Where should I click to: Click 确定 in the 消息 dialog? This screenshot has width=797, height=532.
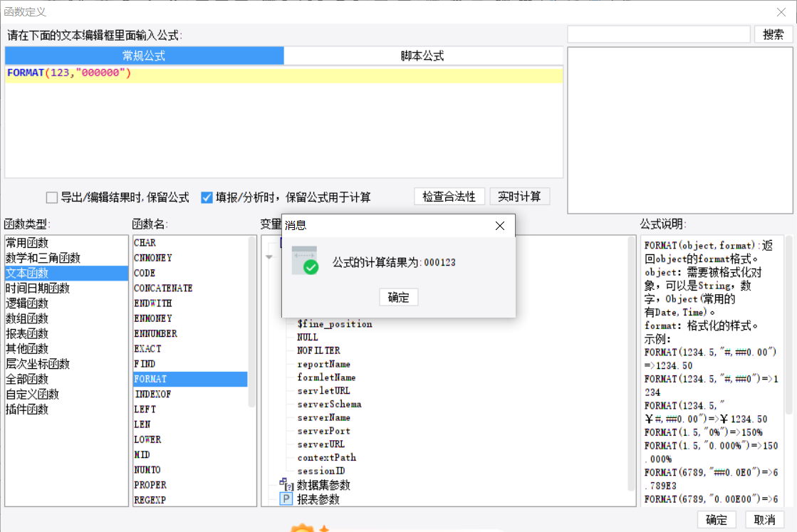click(x=399, y=297)
